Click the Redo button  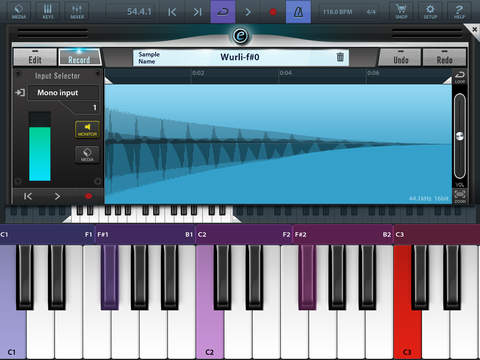pos(444,58)
